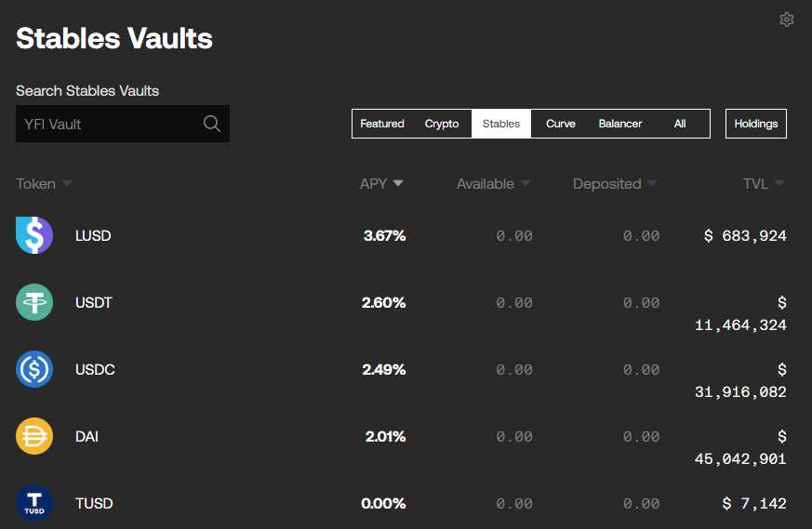Click the Token column header label
Viewport: 812px width, 529px height.
tap(35, 184)
